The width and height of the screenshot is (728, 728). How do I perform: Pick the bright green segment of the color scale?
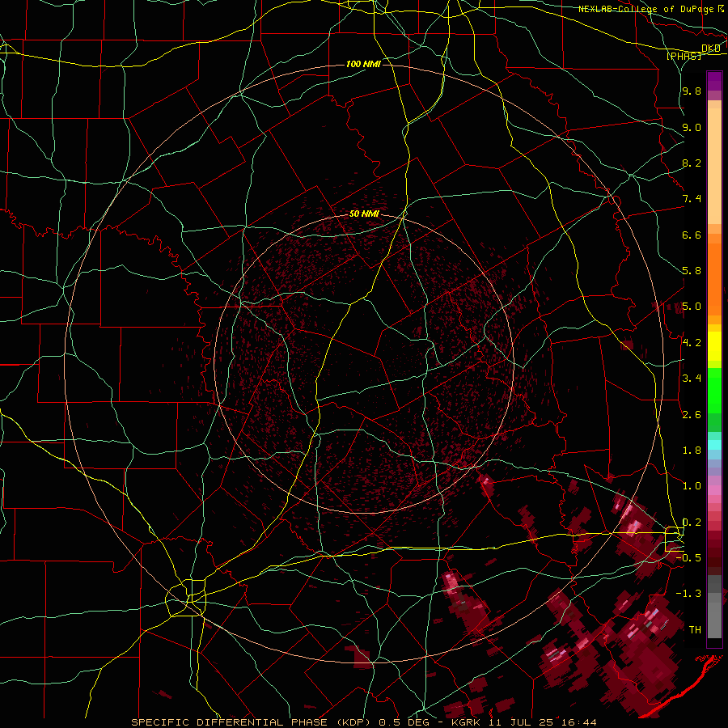tap(714, 391)
